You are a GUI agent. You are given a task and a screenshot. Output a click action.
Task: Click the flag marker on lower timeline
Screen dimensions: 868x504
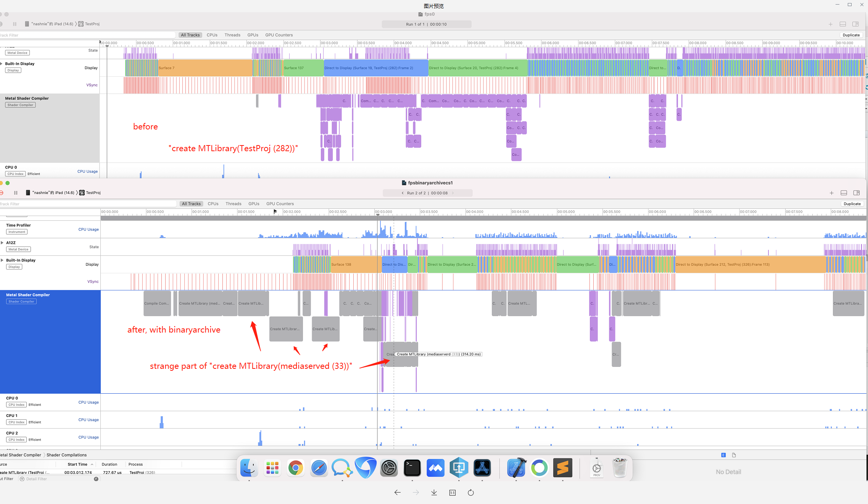[x=275, y=212]
